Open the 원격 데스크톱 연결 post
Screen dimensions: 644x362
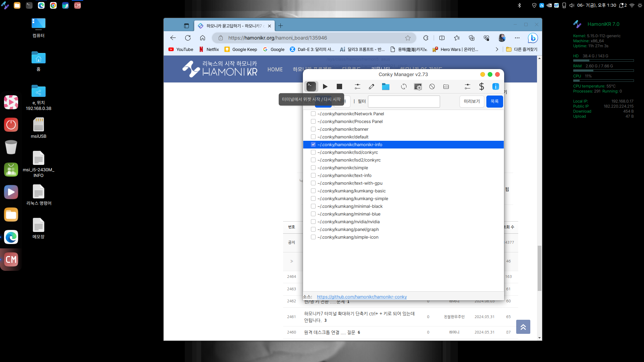coord(329,332)
